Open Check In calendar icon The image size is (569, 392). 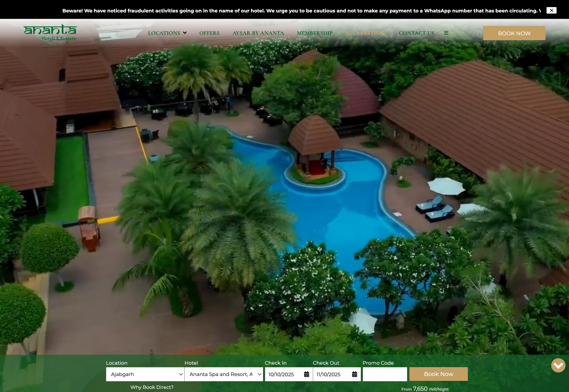306,374
